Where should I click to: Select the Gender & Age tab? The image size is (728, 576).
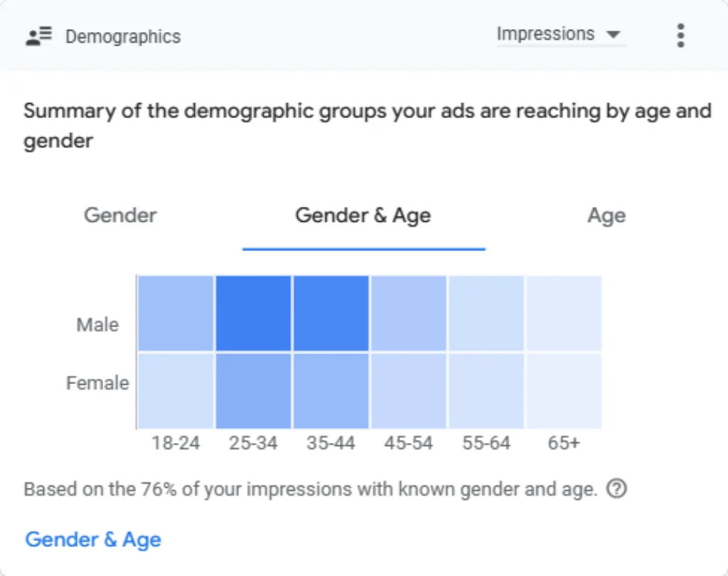click(x=363, y=215)
